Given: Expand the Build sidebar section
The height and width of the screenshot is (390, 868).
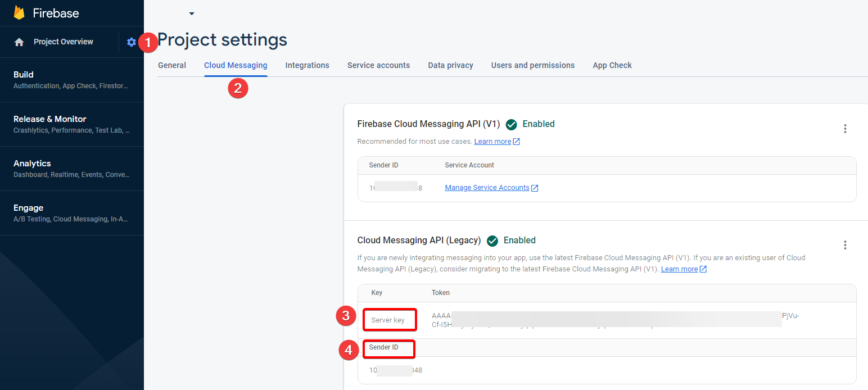Looking at the screenshot, I should (72, 80).
